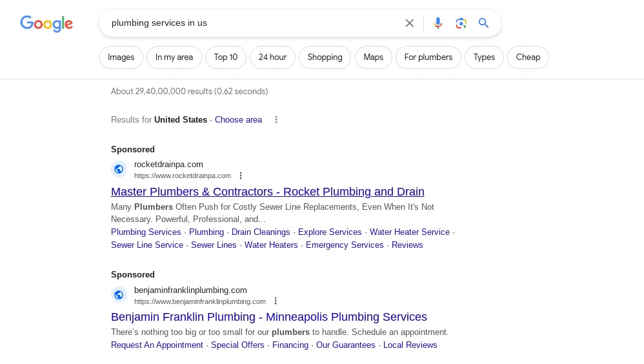
Task: Open three-dot menu beside Choose area
Action: tap(276, 119)
